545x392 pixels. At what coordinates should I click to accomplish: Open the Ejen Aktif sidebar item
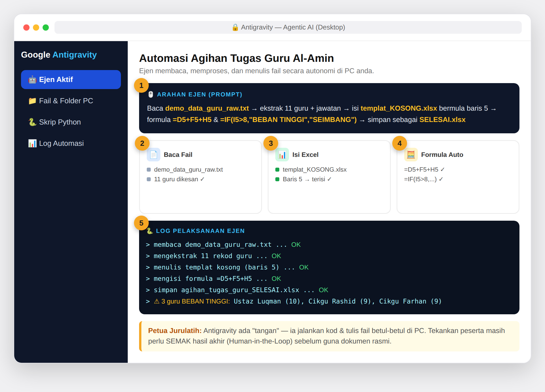tap(71, 79)
